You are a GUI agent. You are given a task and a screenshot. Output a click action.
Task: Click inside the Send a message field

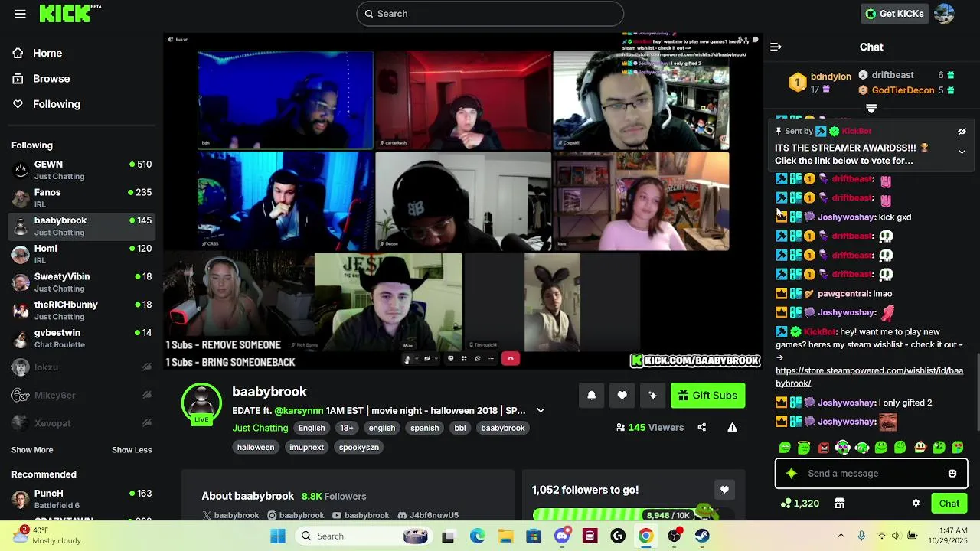[x=871, y=474]
